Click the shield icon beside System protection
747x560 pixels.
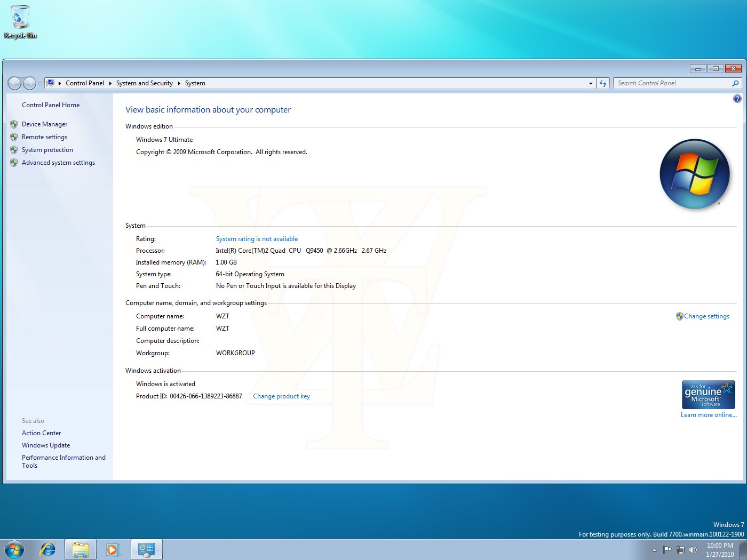click(14, 150)
